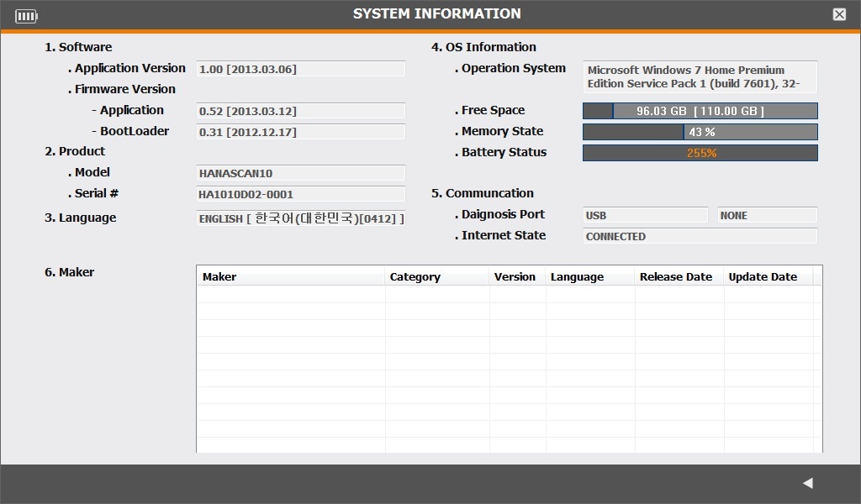Viewport: 861px width, 504px height.
Task: Click the battery indicator icon in title bar
Action: coord(26,16)
